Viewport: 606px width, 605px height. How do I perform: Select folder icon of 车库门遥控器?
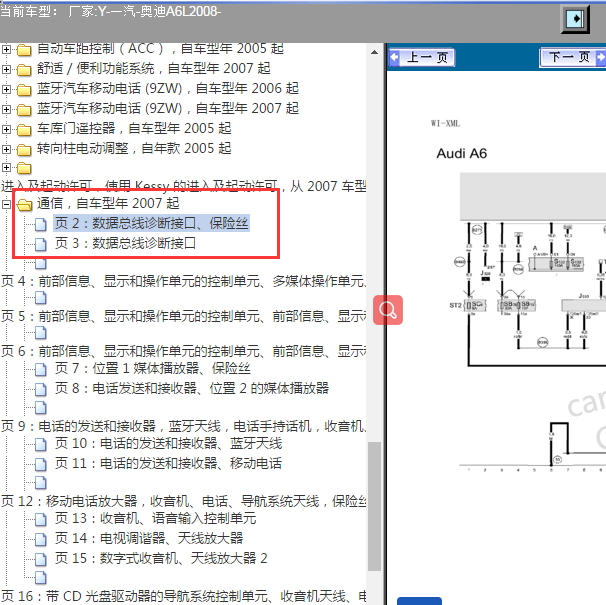click(24, 130)
